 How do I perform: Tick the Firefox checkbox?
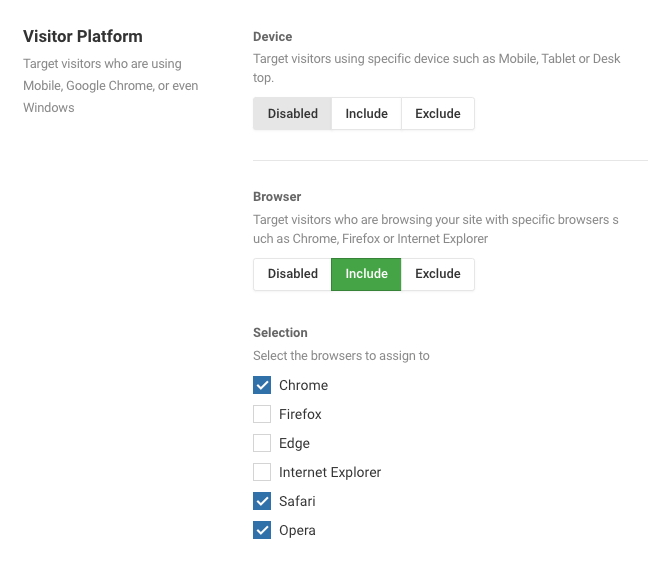262,414
